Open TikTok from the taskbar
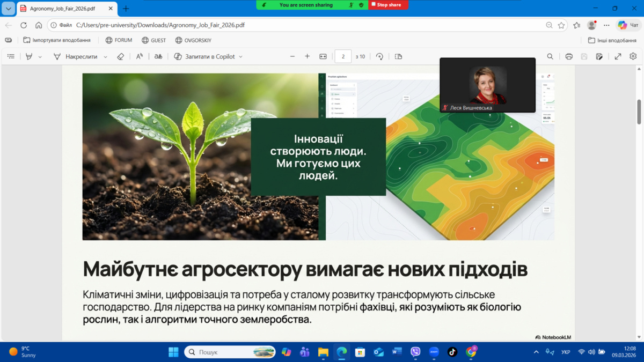The image size is (644, 362). (x=452, y=352)
